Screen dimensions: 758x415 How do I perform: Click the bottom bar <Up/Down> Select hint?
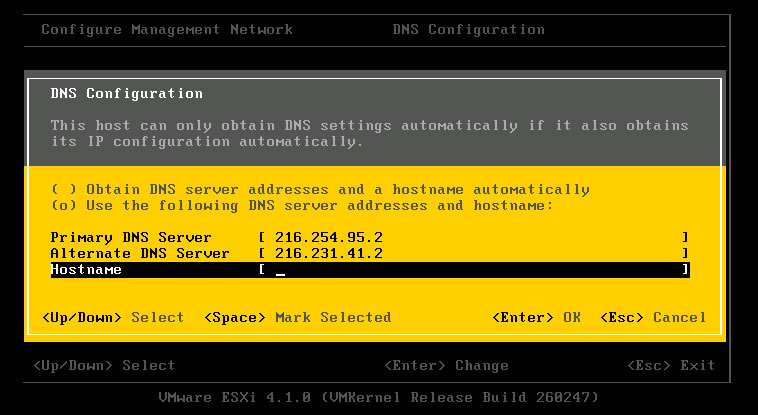tap(104, 365)
